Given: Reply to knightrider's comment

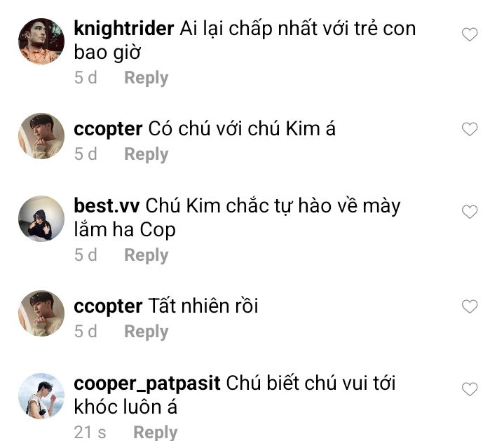Looking at the screenshot, I should coord(147,78).
